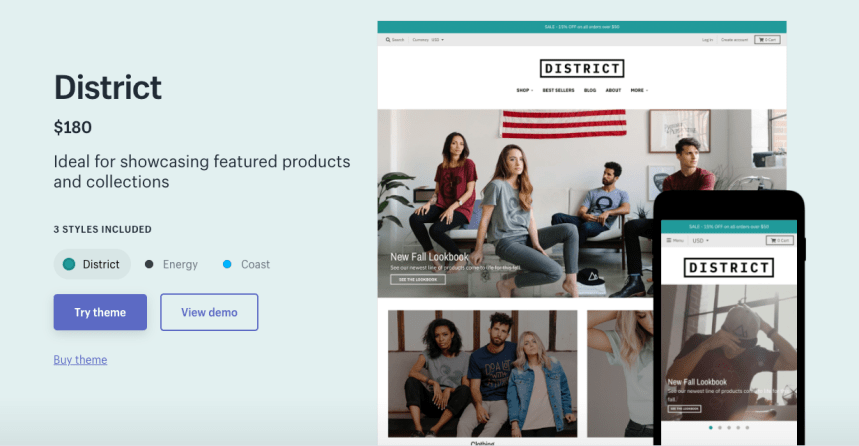The image size is (859, 446).
Task: Click the Try theme button
Action: pyautogui.click(x=100, y=312)
